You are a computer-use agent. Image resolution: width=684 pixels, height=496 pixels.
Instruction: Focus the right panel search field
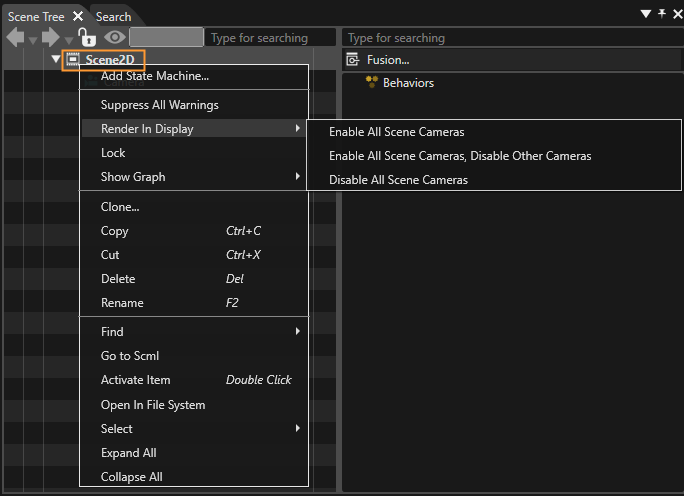point(513,38)
